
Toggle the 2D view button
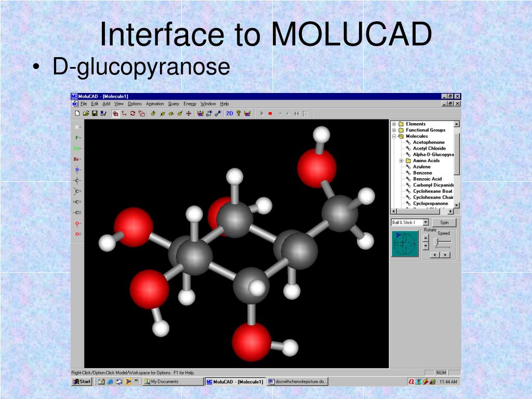[x=230, y=113]
